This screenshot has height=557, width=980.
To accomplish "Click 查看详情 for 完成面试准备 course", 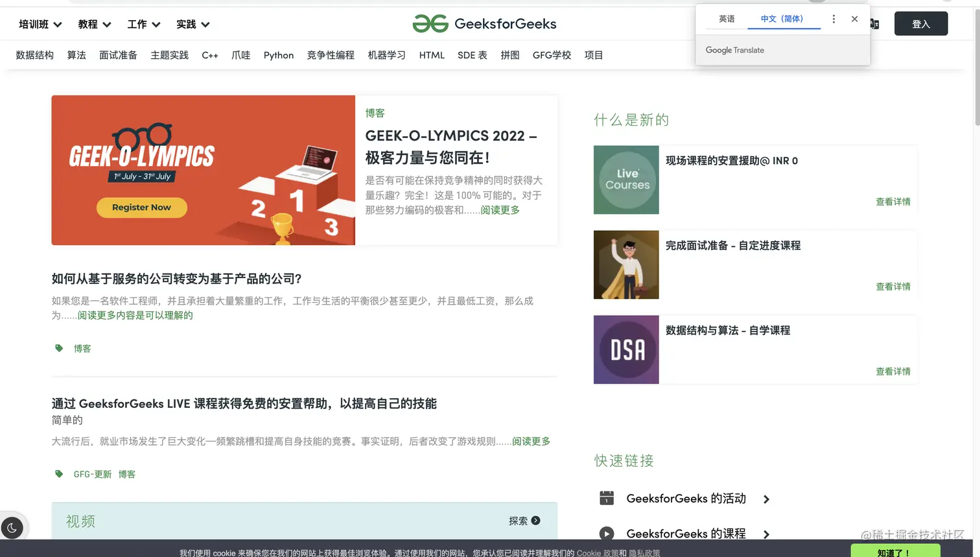I will (893, 287).
